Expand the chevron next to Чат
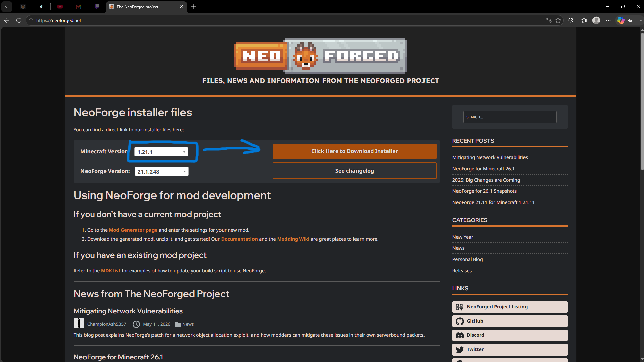The image size is (644, 362). click(641, 20)
